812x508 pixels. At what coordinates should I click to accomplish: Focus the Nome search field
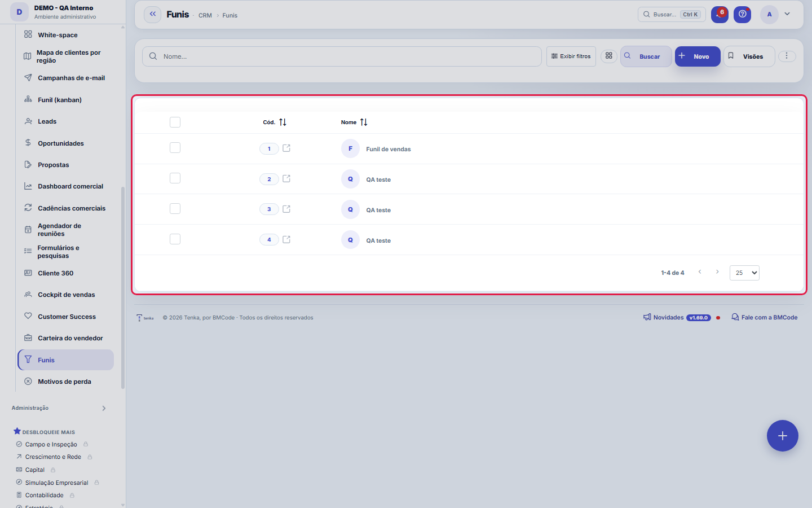[x=342, y=56]
